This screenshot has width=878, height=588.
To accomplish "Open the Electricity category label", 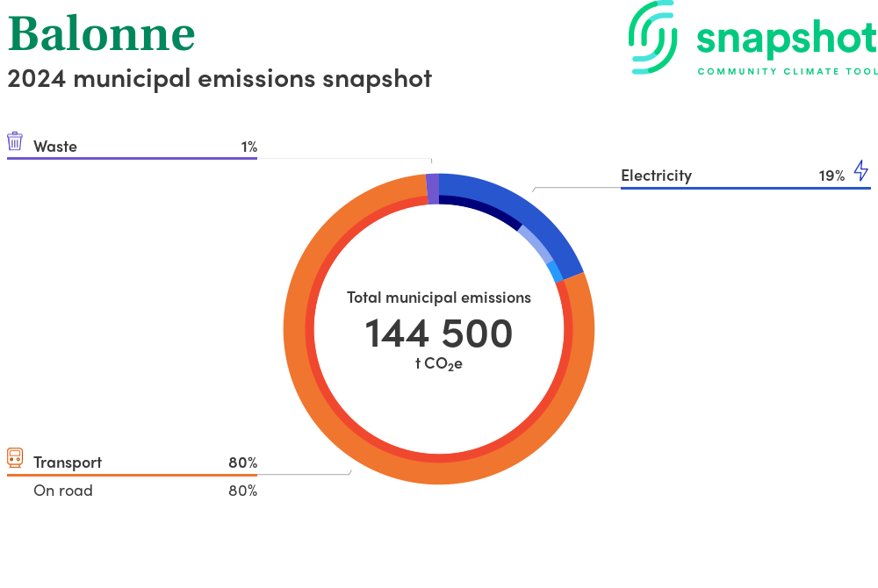I will (x=656, y=176).
